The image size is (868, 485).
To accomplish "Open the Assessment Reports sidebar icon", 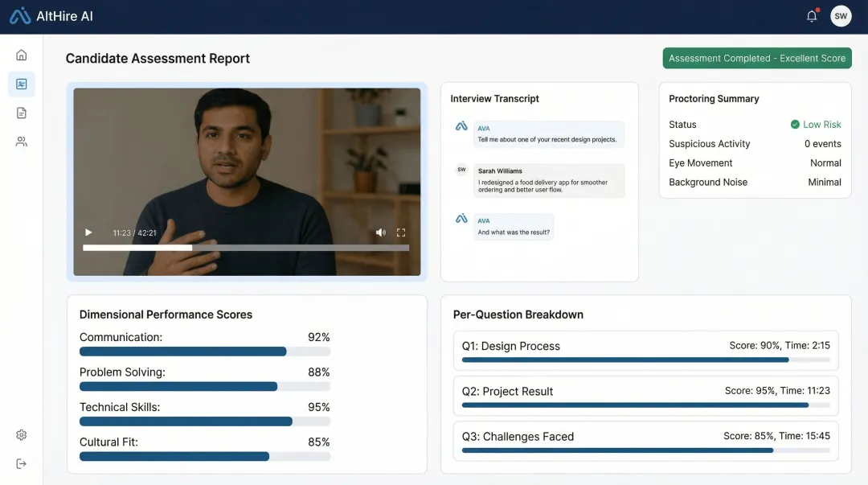I will 21,84.
